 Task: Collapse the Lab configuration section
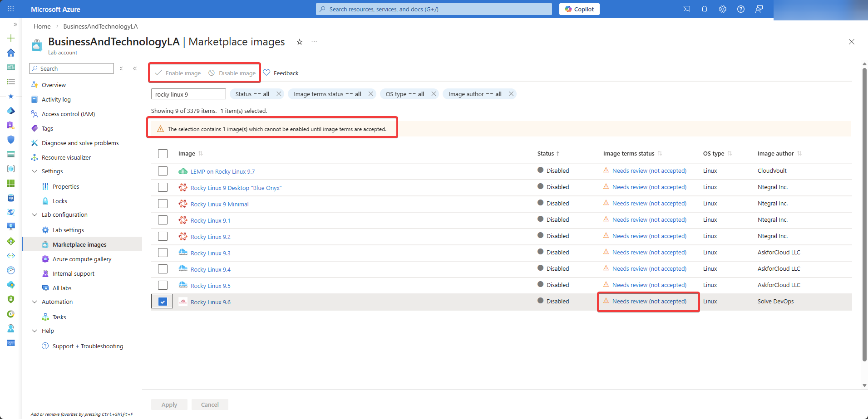[35, 214]
